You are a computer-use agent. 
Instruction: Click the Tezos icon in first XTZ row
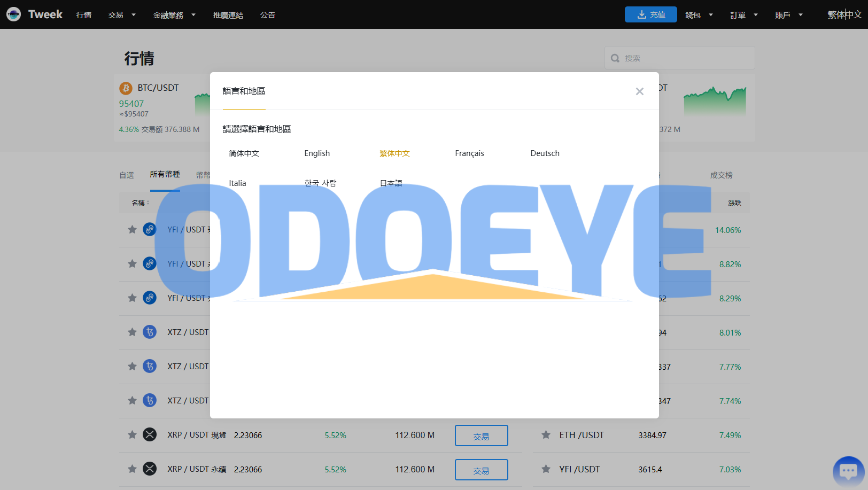[150, 332]
